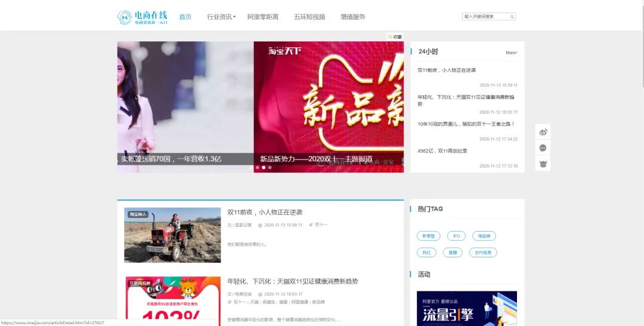Open the chat bubble sidebar icon
The image size is (644, 326).
[543, 148]
